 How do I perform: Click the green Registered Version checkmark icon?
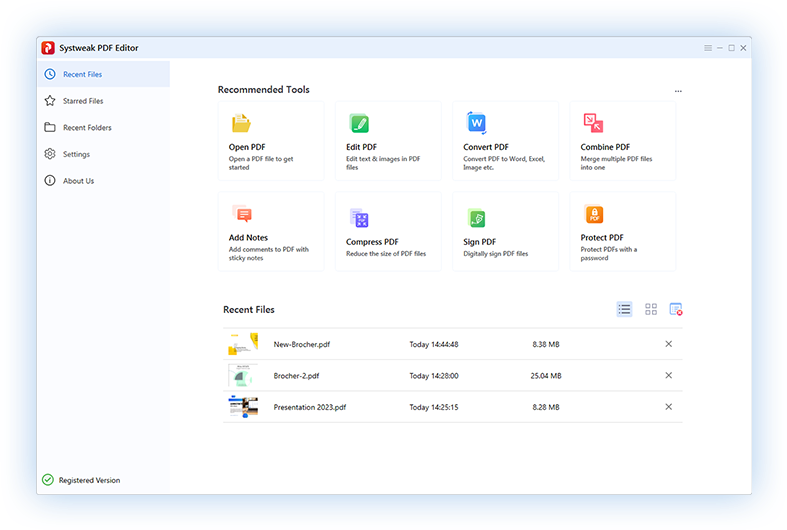click(x=48, y=480)
